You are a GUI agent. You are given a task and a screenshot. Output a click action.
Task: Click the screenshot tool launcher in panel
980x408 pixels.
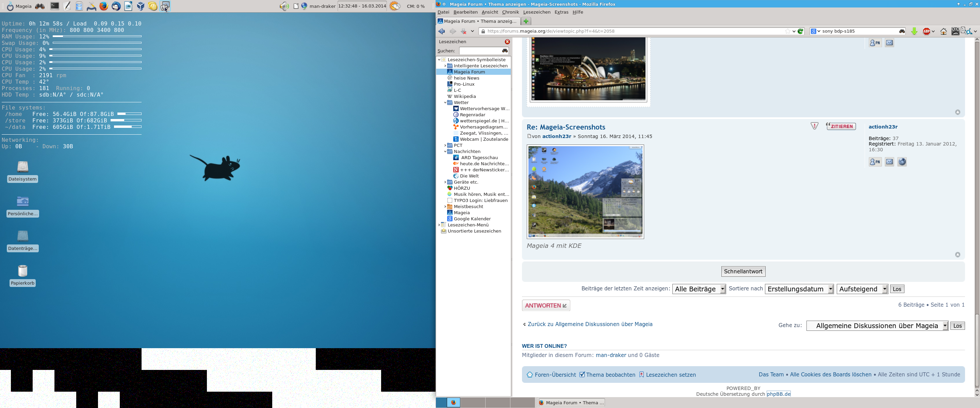tap(165, 6)
